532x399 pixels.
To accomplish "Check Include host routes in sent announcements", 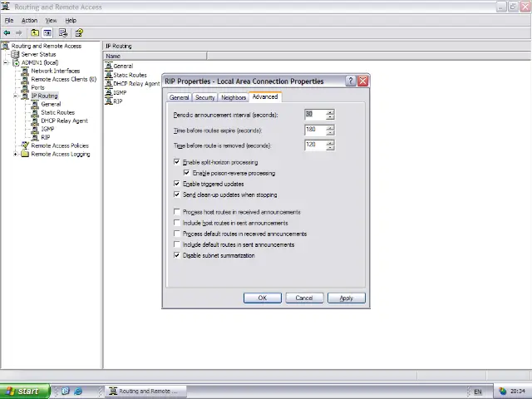I will 176,223.
